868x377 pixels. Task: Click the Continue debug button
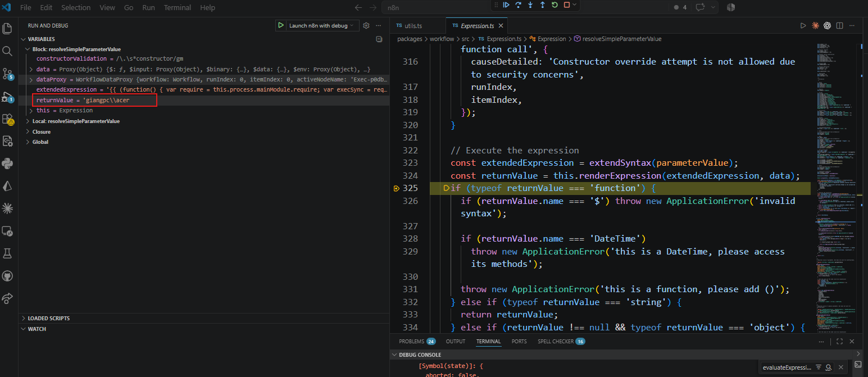(x=506, y=5)
